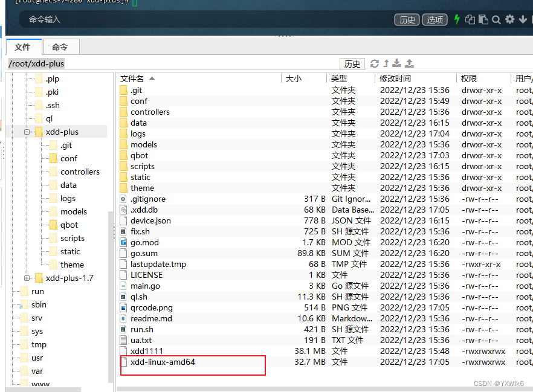Select the device.json file
Screen dimensions: 533x392
[x=150, y=221]
